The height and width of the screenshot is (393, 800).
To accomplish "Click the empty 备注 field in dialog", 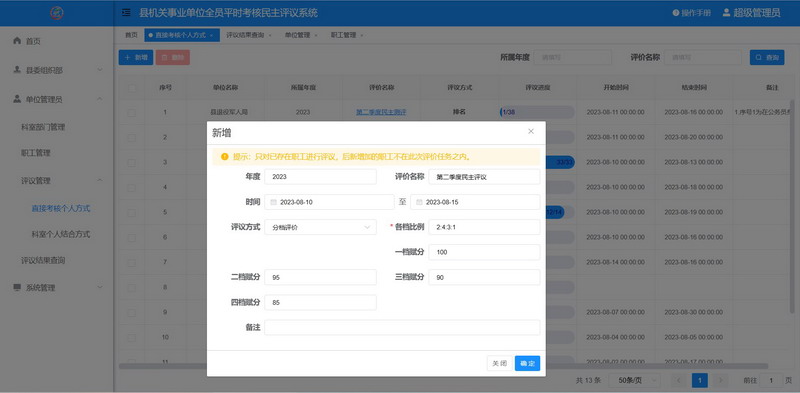I will (402, 327).
